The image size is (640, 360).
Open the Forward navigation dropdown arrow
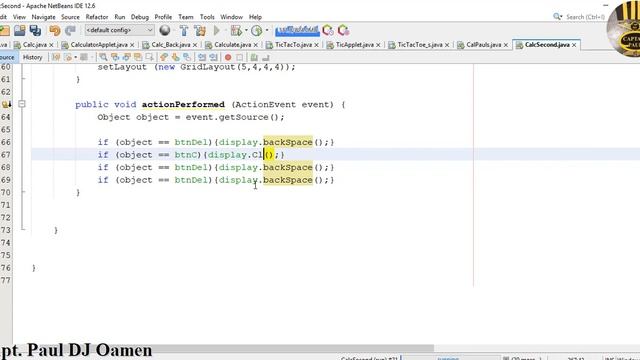[x=92, y=57]
